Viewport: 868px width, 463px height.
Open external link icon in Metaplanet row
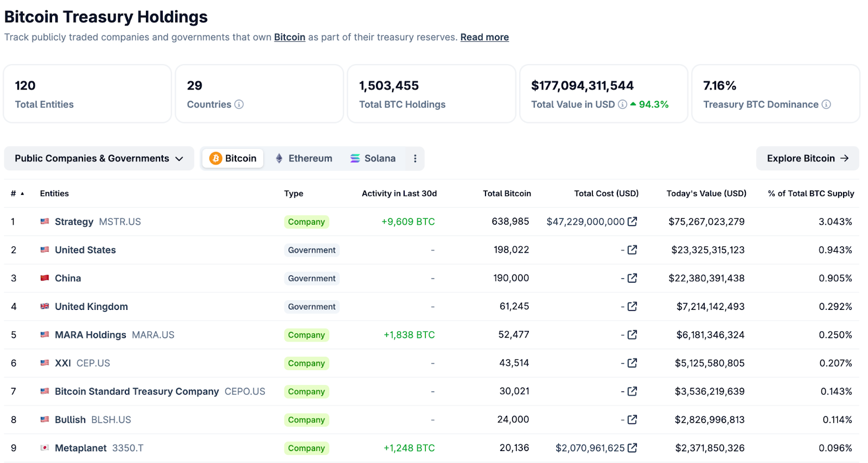pos(632,448)
